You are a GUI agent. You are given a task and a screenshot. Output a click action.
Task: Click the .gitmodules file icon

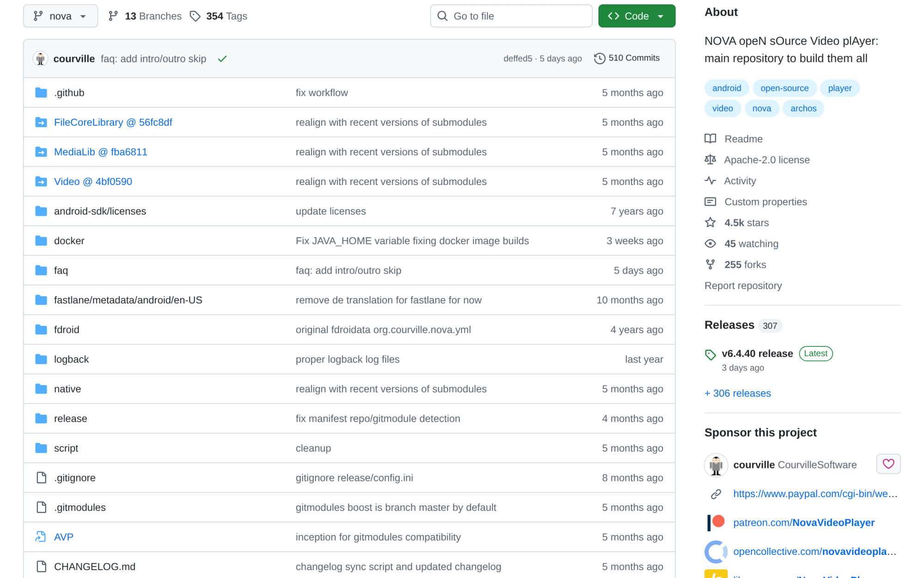click(41, 507)
